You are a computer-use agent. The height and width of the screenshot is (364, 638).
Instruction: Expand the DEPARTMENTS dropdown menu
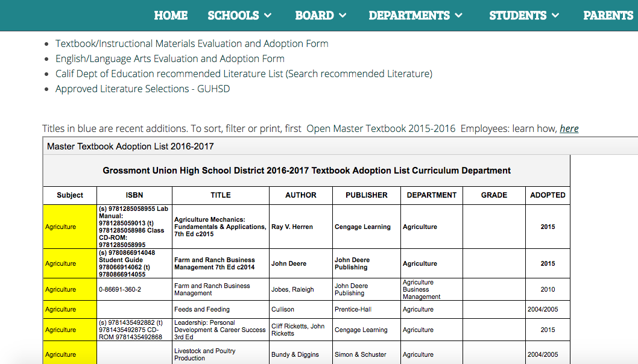pos(415,16)
